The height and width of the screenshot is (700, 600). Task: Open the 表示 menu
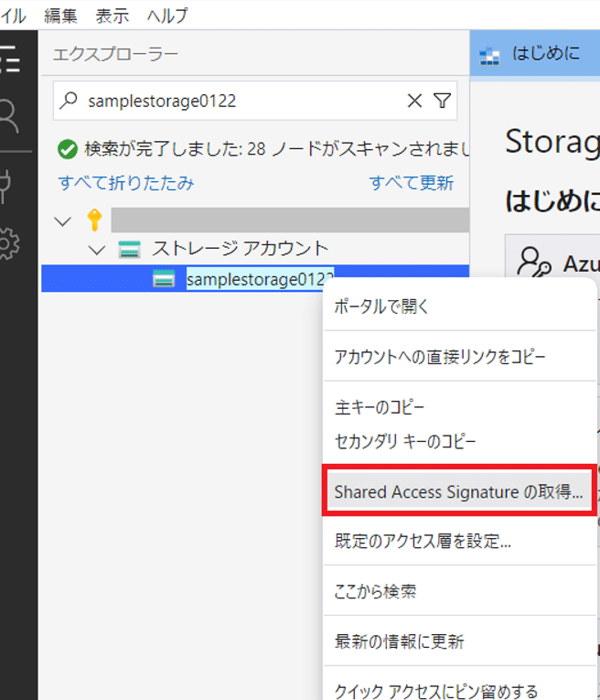(112, 16)
